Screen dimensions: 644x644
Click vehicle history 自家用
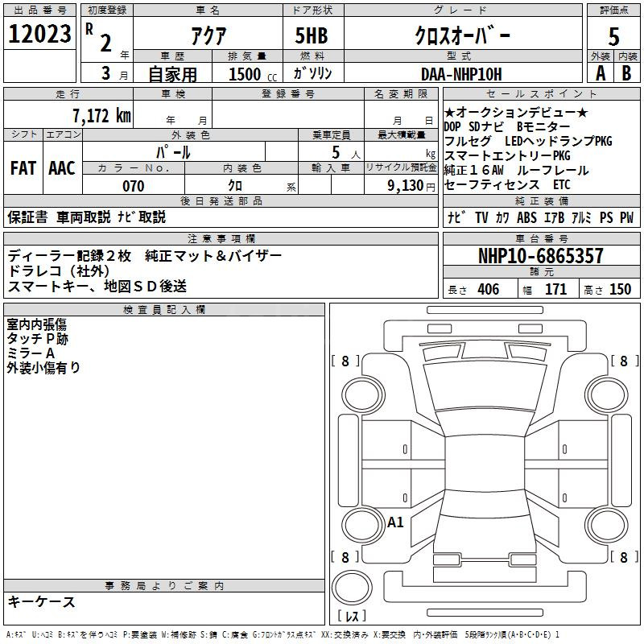click(173, 74)
